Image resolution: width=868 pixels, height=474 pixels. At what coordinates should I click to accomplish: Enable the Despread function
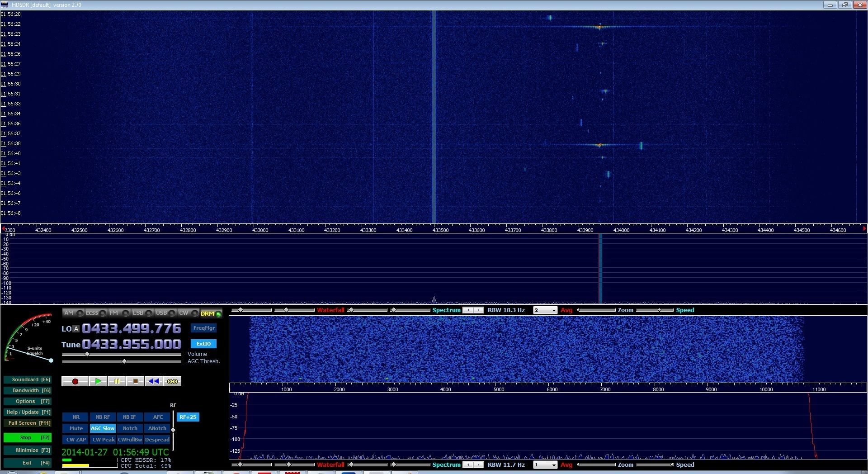157,440
